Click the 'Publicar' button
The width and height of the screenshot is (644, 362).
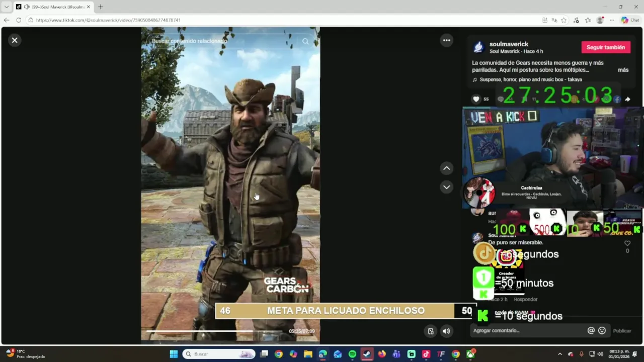[622, 331]
